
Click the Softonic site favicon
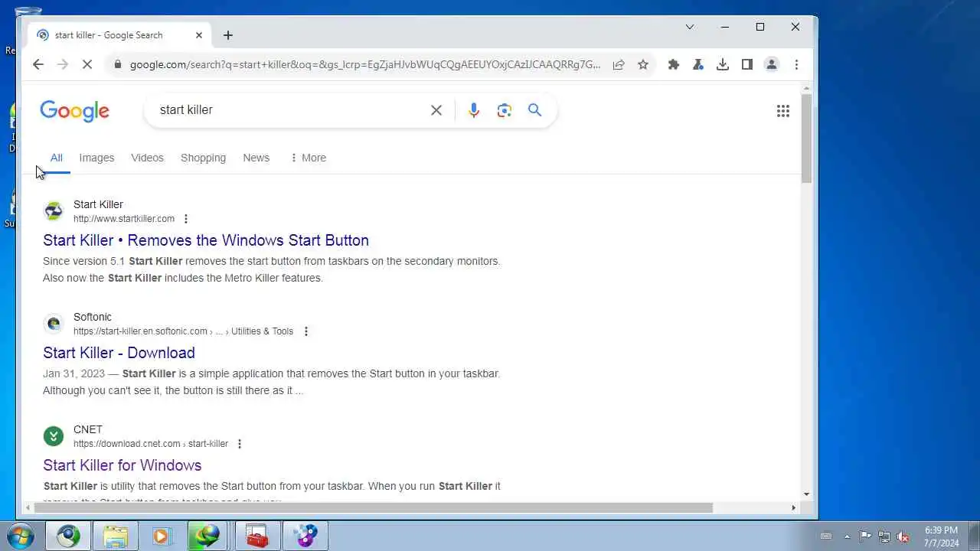[x=54, y=324]
